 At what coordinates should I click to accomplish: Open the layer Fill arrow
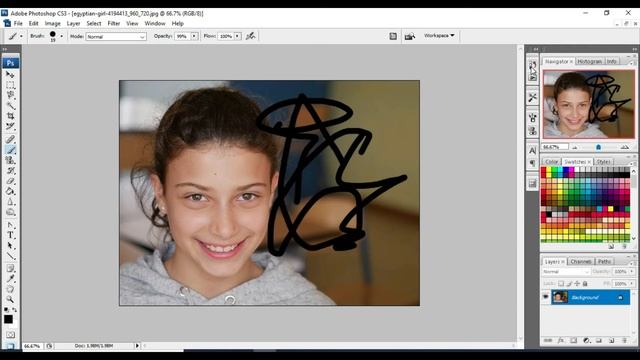(x=632, y=283)
